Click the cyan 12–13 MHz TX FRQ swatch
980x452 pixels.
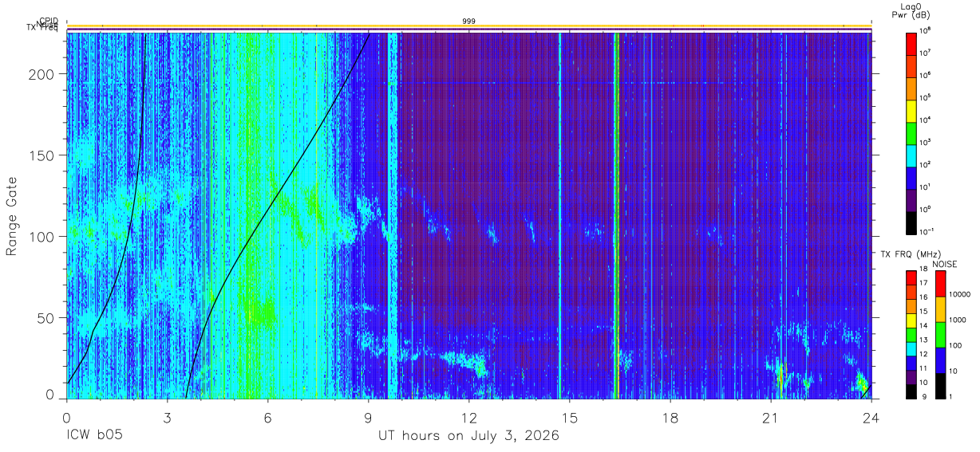911,348
